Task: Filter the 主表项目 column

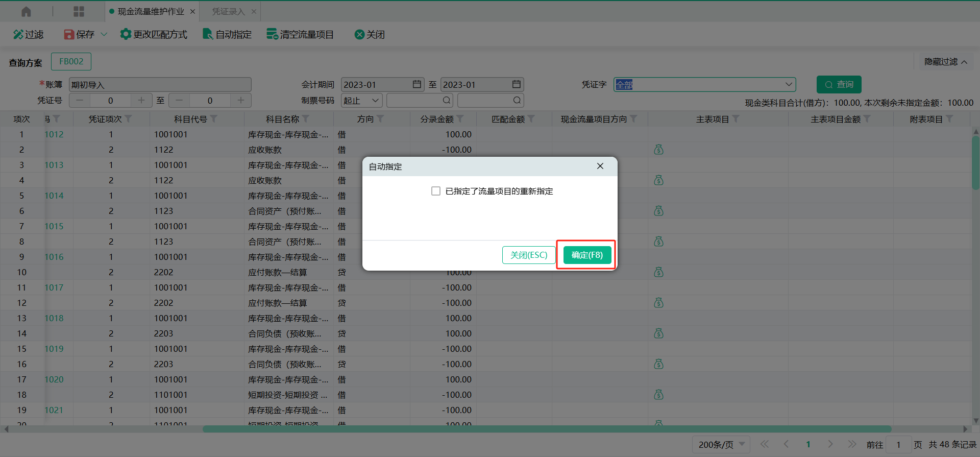Action: [736, 119]
